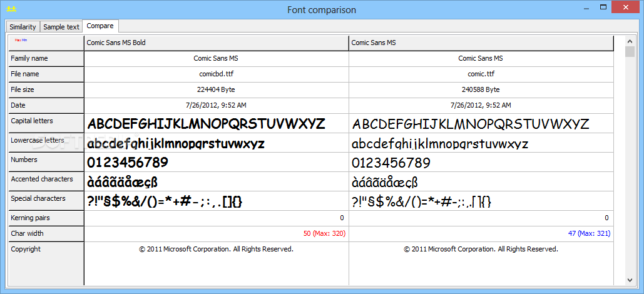Image resolution: width=644 pixels, height=294 pixels.
Task: Click the bold capital letters sample
Action: click(207, 124)
